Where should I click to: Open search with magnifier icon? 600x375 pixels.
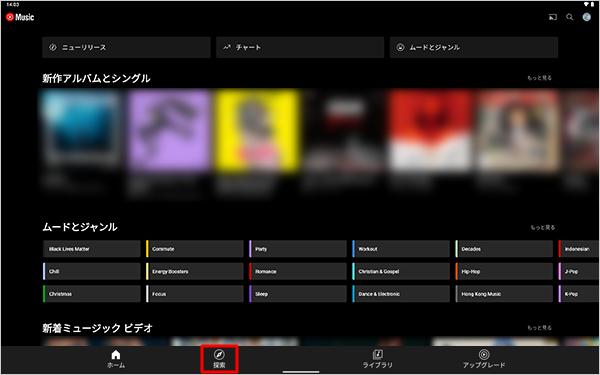click(570, 17)
